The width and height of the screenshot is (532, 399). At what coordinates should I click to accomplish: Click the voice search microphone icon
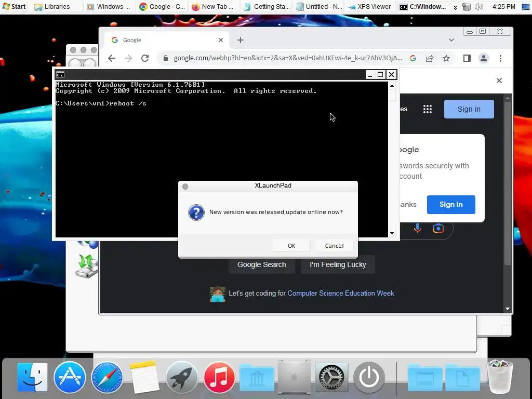[418, 229]
